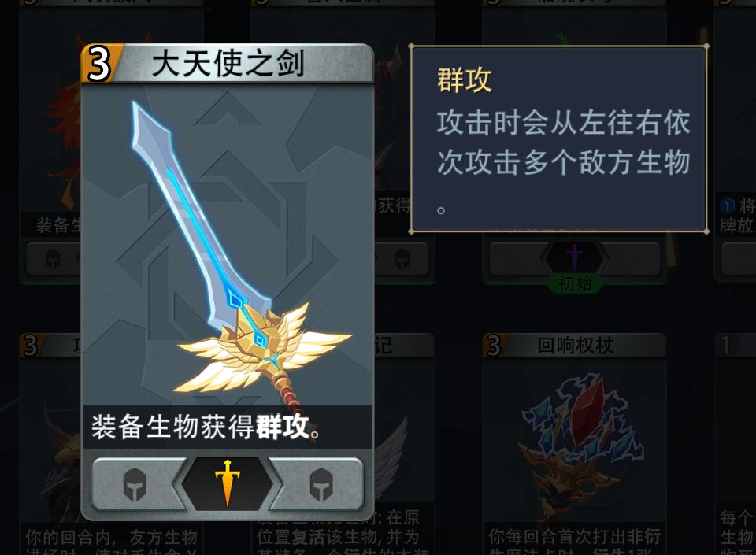Click the 你每回合首次打出非衍 card description

[x=574, y=537]
